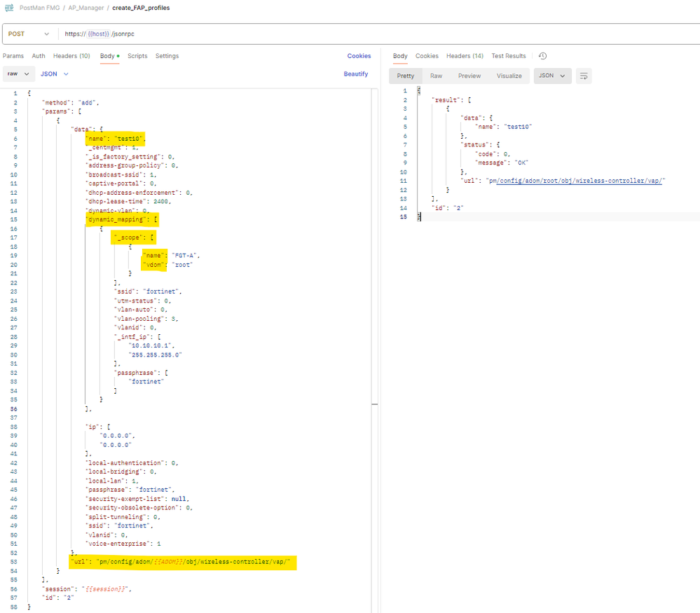Click the "local-bridging": 0 line
Image resolution: width=700 pixels, height=613 pixels.
(121, 472)
